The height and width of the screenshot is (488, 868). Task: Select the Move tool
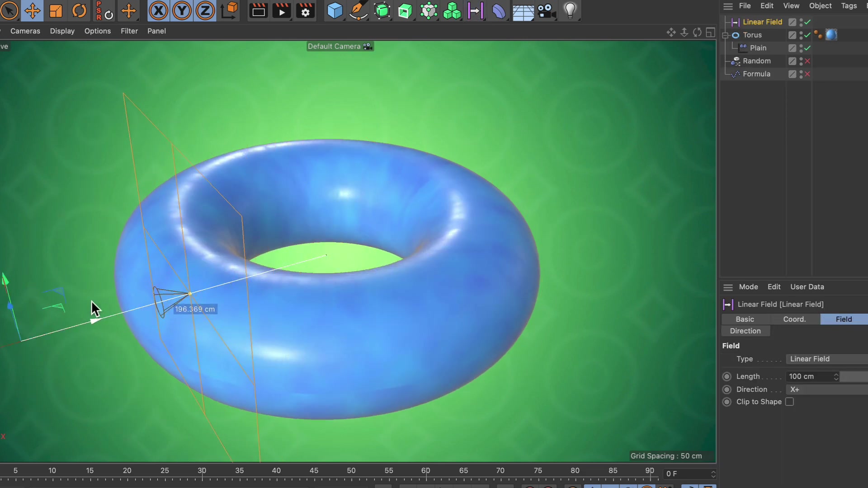pyautogui.click(x=32, y=10)
